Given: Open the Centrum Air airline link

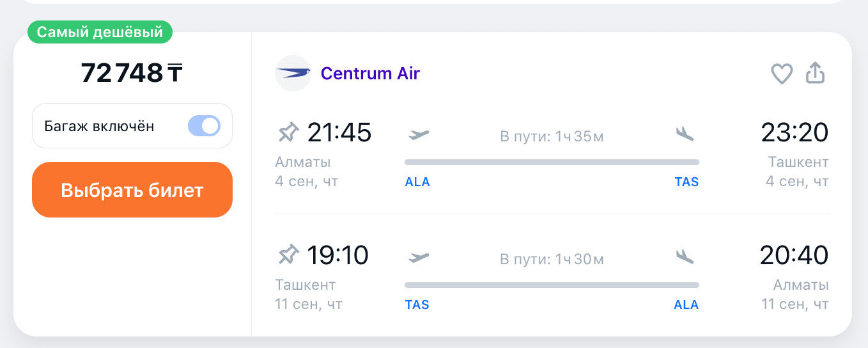Looking at the screenshot, I should pyautogui.click(x=370, y=74).
